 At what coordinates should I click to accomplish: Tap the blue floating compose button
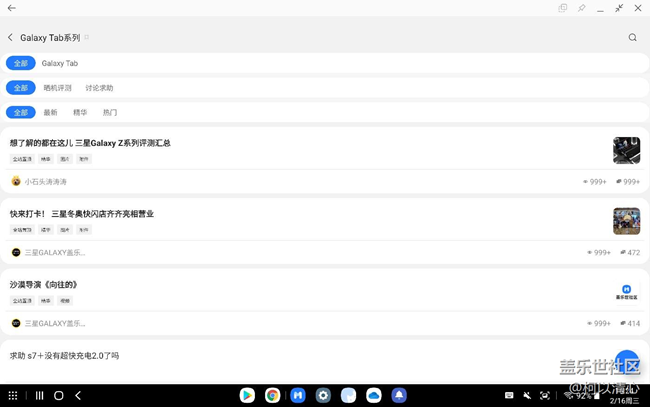[627, 361]
